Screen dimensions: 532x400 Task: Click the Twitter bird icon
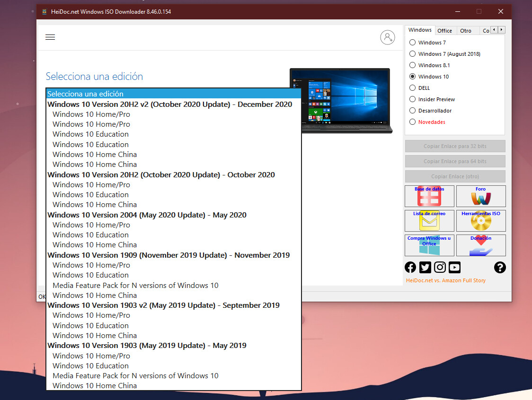(x=425, y=267)
